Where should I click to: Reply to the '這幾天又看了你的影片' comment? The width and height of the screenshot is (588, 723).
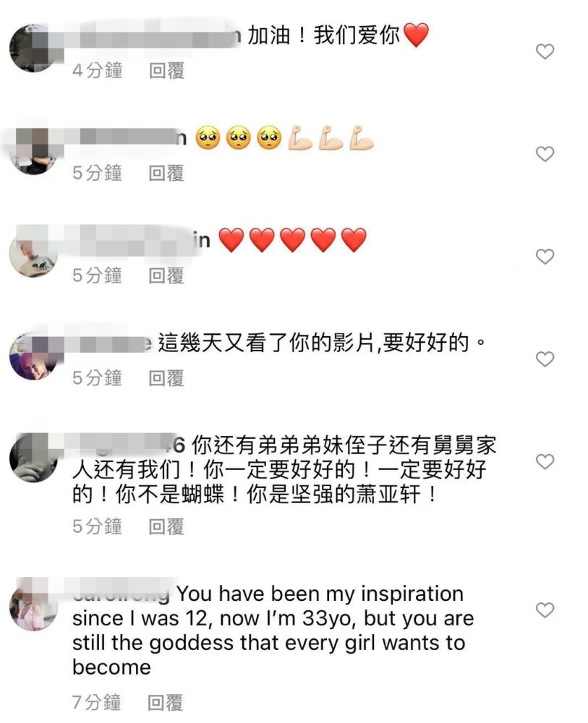166,378
